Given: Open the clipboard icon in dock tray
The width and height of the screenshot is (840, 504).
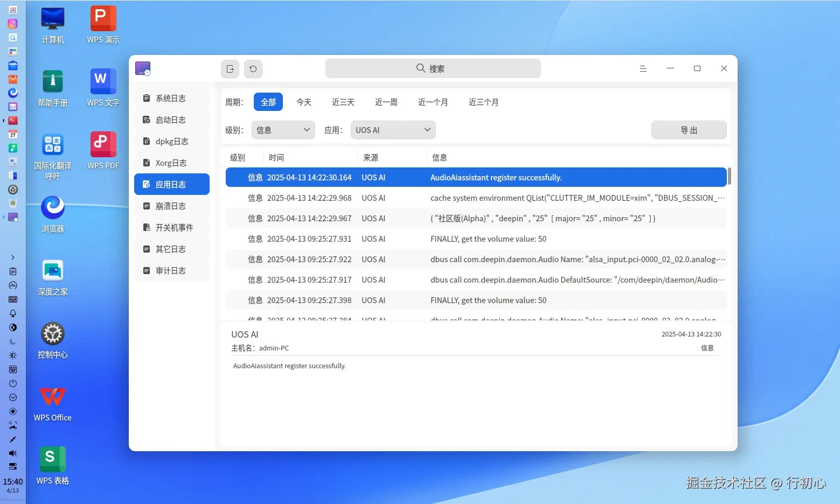Looking at the screenshot, I should tap(13, 271).
